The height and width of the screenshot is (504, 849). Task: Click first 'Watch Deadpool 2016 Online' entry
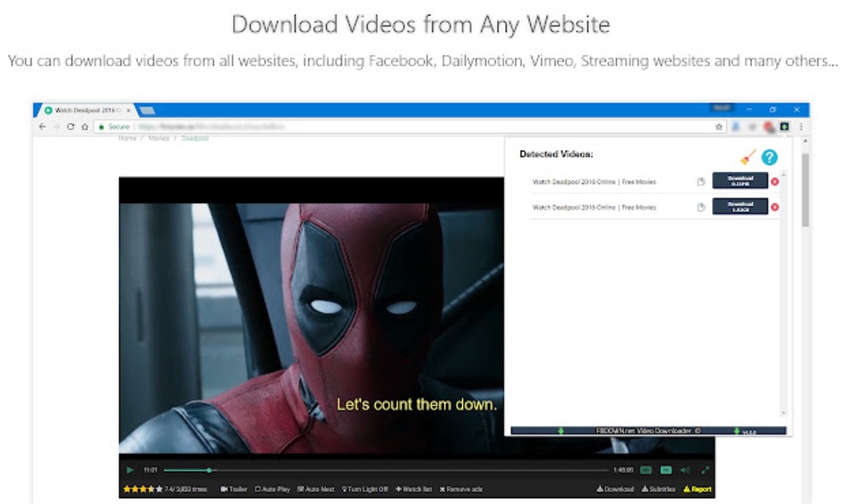[x=594, y=182]
